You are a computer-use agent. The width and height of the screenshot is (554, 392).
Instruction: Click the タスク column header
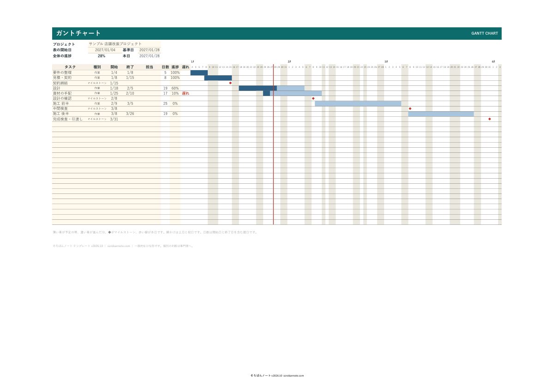pyautogui.click(x=70, y=67)
